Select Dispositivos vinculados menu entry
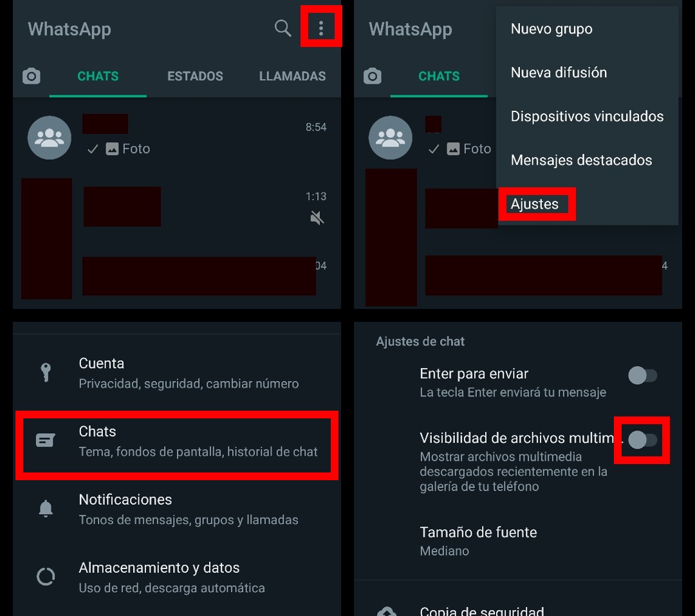This screenshot has height=616, width=695. pyautogui.click(x=588, y=117)
